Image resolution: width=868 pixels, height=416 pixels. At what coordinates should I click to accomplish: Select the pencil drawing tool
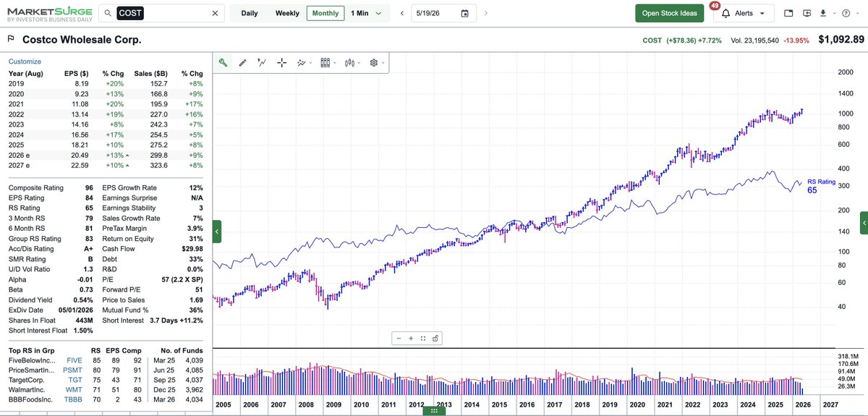click(242, 63)
